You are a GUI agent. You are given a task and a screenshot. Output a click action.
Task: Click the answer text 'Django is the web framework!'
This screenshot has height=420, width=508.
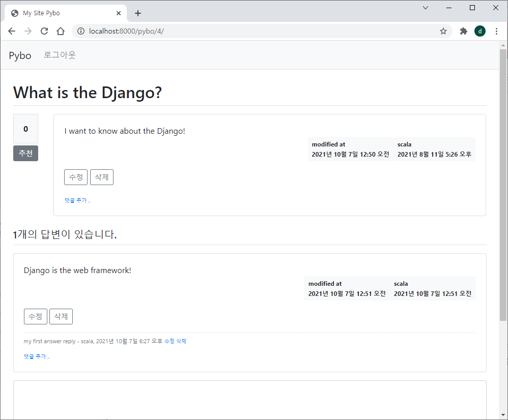point(77,270)
